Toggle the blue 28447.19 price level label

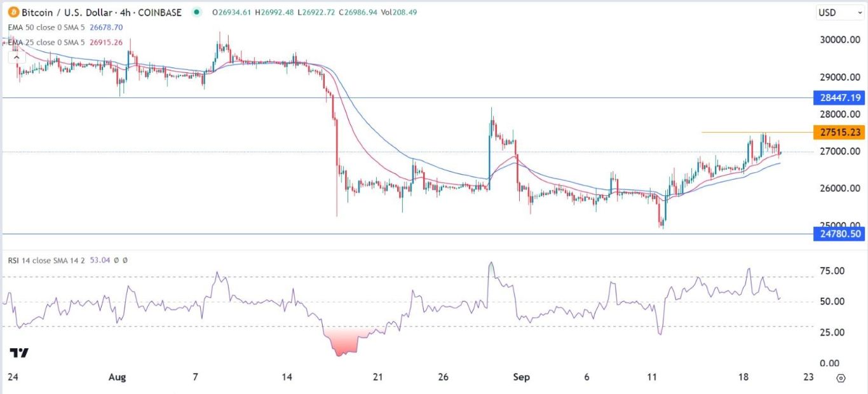tap(837, 97)
